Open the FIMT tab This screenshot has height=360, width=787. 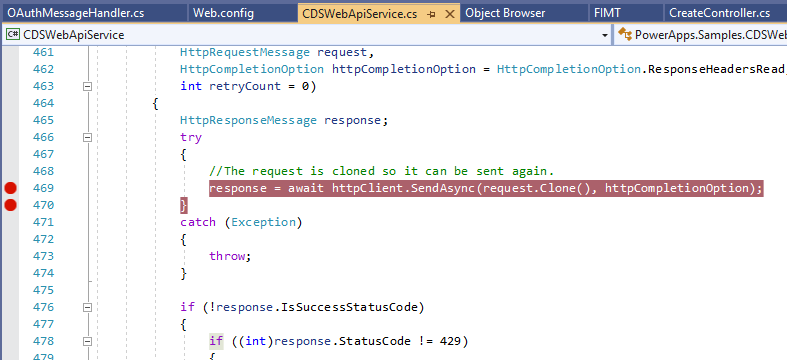(607, 13)
